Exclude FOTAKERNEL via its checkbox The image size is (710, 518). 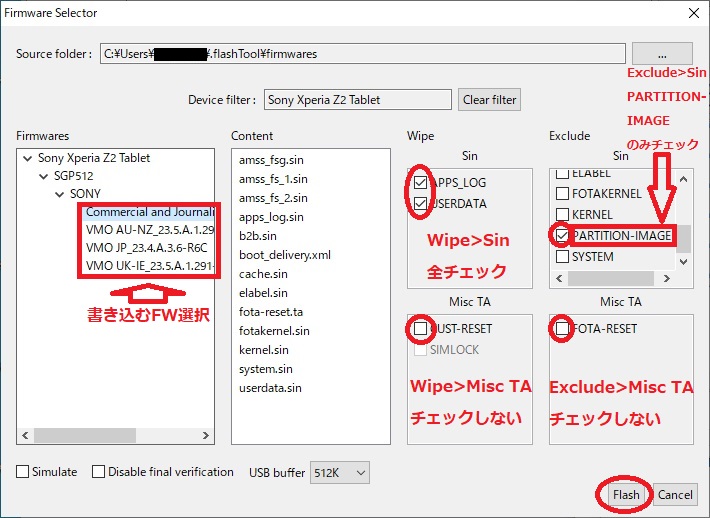[x=562, y=193]
